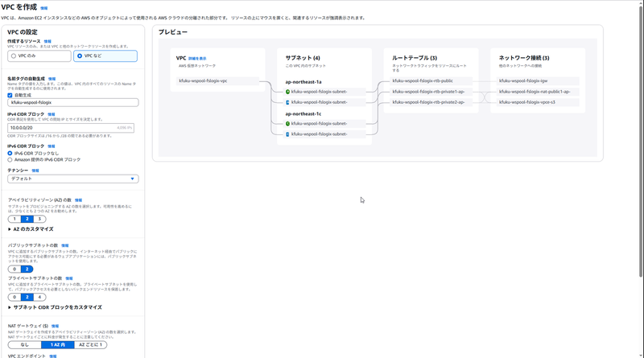Set private subnet count to 2
The image size is (644, 358).
[x=27, y=297]
